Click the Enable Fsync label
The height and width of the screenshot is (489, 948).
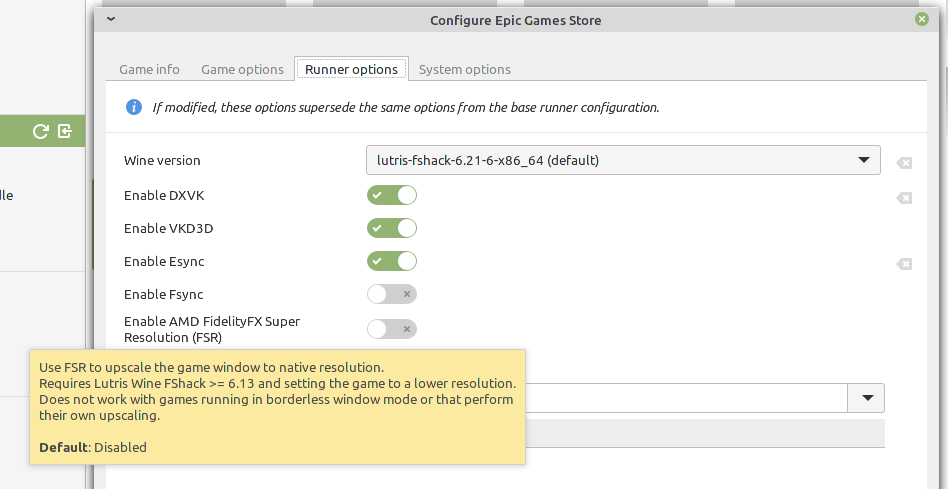point(163,294)
